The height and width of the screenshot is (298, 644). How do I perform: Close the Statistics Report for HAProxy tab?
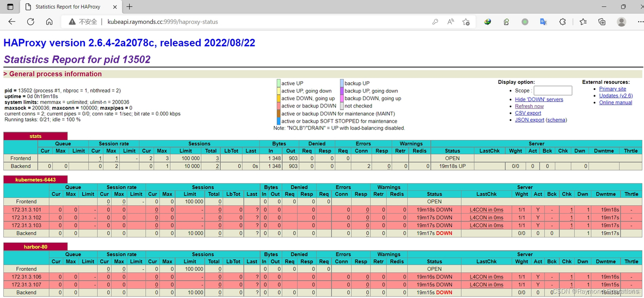pos(115,7)
